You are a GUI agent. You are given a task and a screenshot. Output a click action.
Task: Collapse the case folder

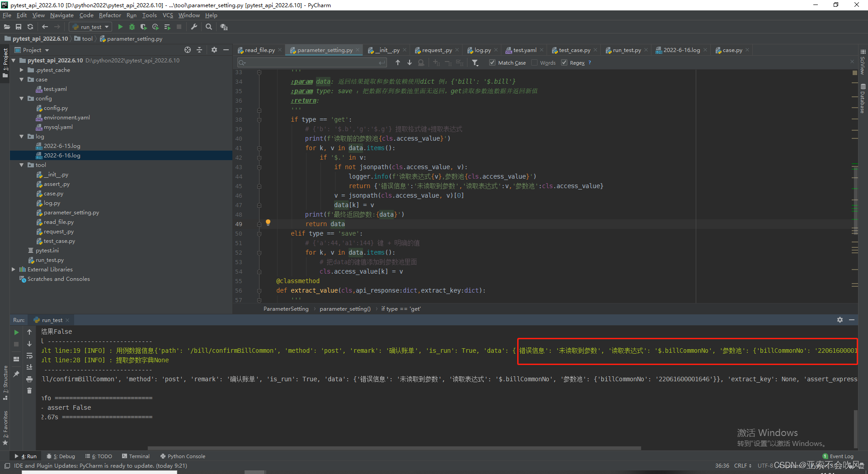22,80
